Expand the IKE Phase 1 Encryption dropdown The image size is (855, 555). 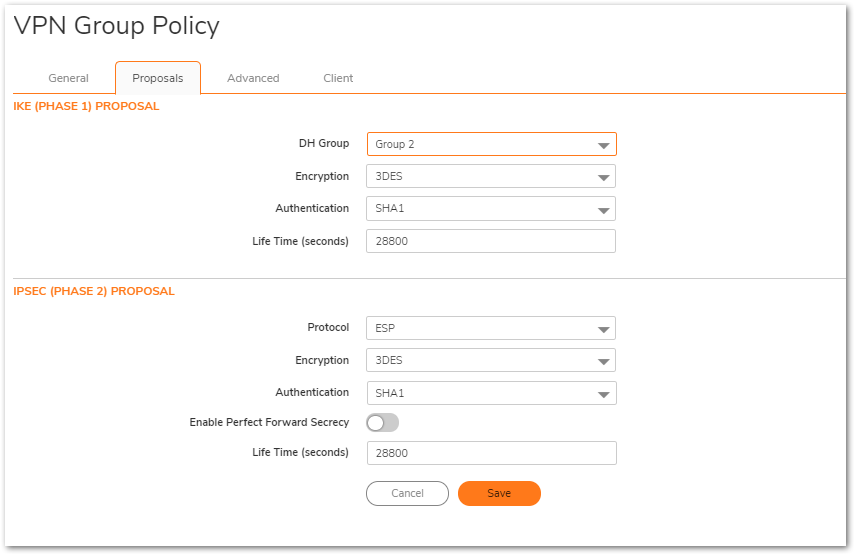click(491, 177)
